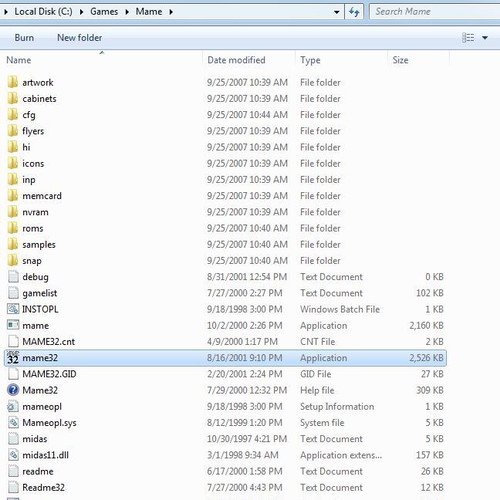
Task: Click Burn in the toolbar
Action: [x=24, y=38]
